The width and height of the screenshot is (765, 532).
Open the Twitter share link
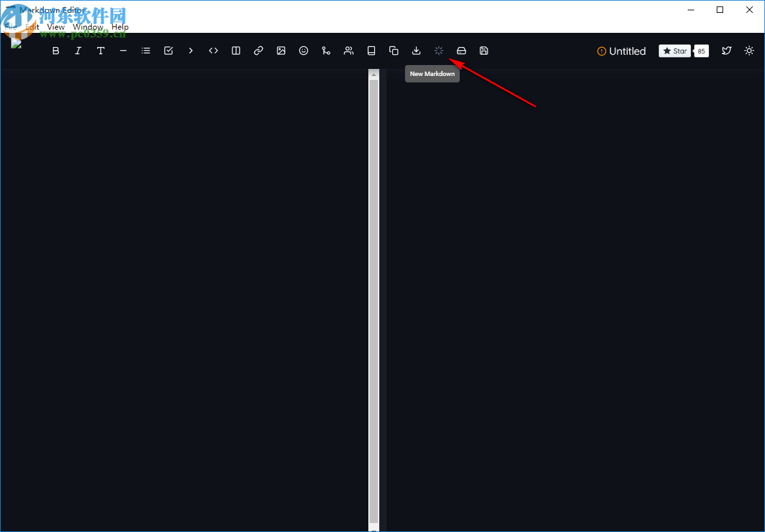(x=726, y=50)
